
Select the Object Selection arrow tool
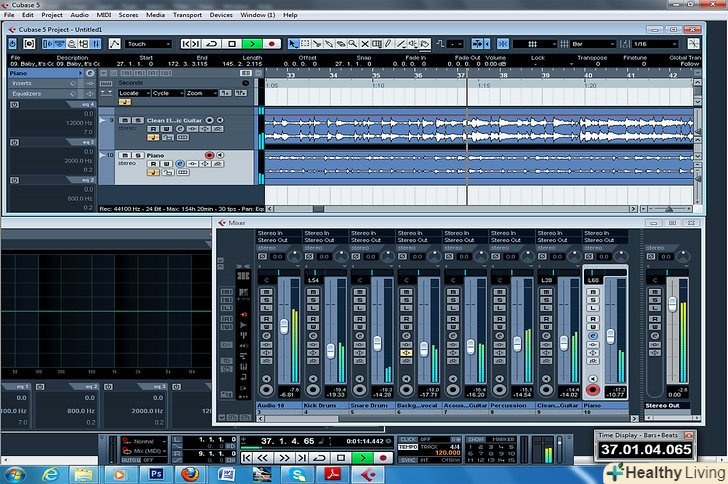click(x=294, y=44)
